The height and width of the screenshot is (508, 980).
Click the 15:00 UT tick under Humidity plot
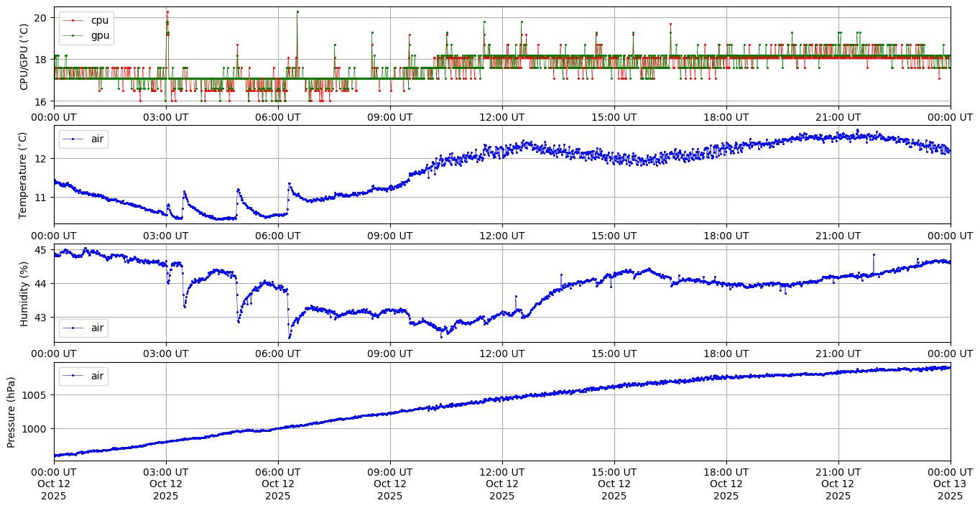614,354
